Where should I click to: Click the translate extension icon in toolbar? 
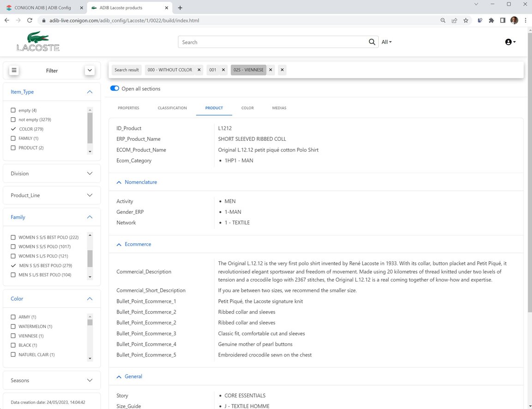point(480,20)
